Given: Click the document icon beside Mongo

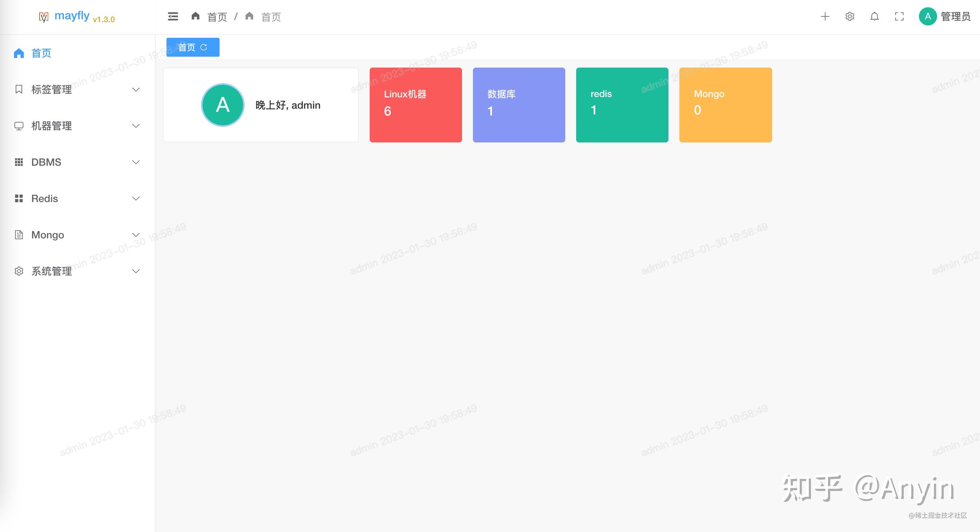Looking at the screenshot, I should pos(19,235).
